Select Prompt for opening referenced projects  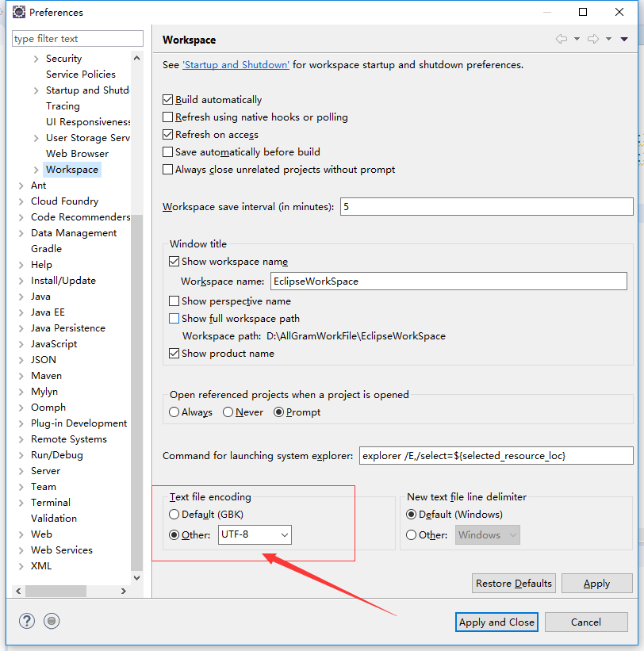point(278,412)
